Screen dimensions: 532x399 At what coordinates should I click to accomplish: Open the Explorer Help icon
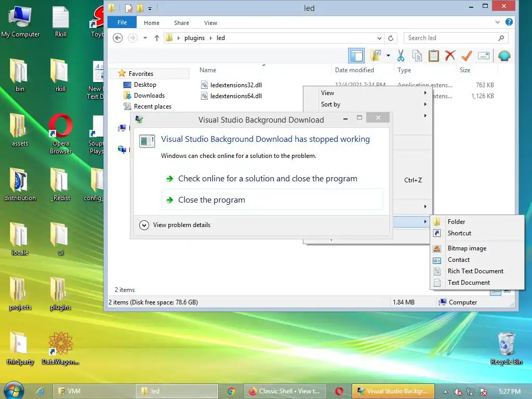coord(509,22)
